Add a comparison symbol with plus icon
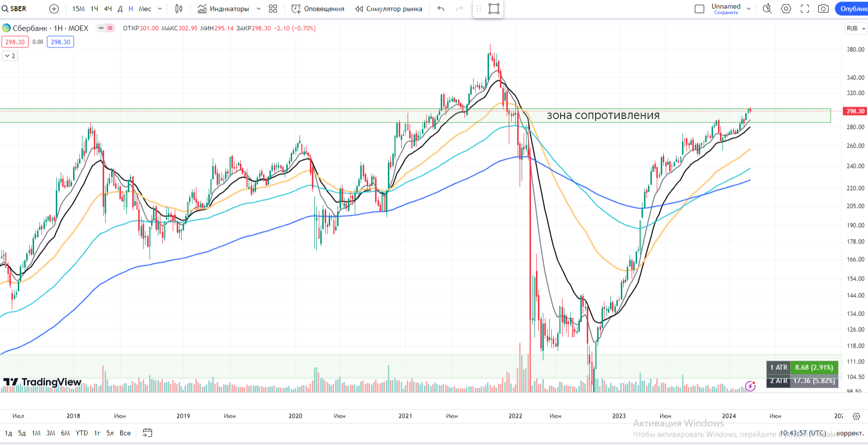The width and height of the screenshot is (868, 445). click(x=54, y=9)
